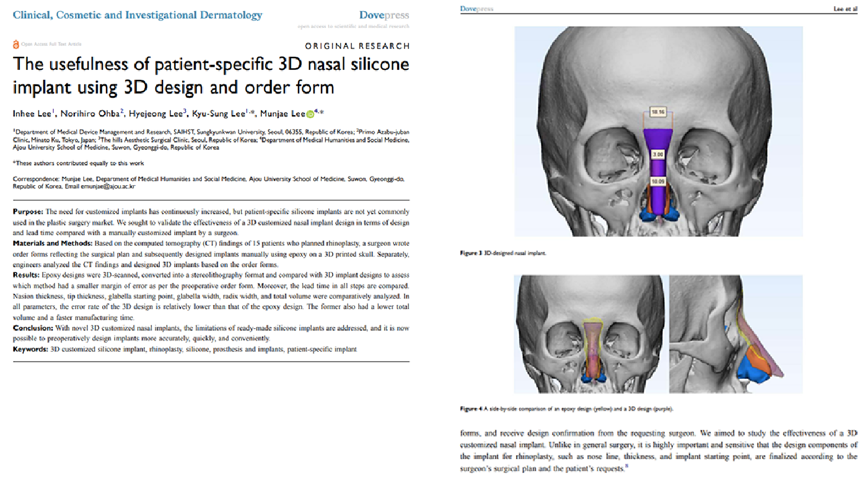Image resolution: width=868 pixels, height=486 pixels.
Task: Click the superscript affiliation 2 after Norihiro Ohba
Action: coord(122,111)
